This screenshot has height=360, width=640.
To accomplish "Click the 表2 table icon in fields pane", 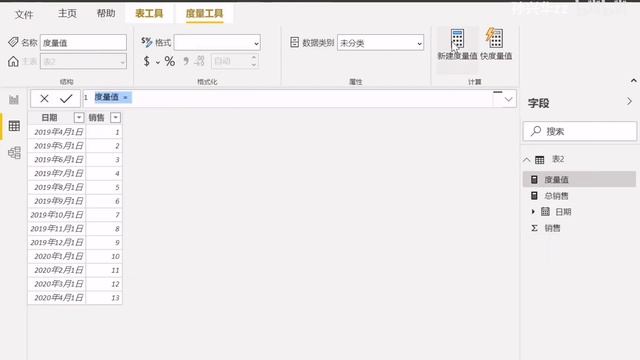I will click(540, 160).
